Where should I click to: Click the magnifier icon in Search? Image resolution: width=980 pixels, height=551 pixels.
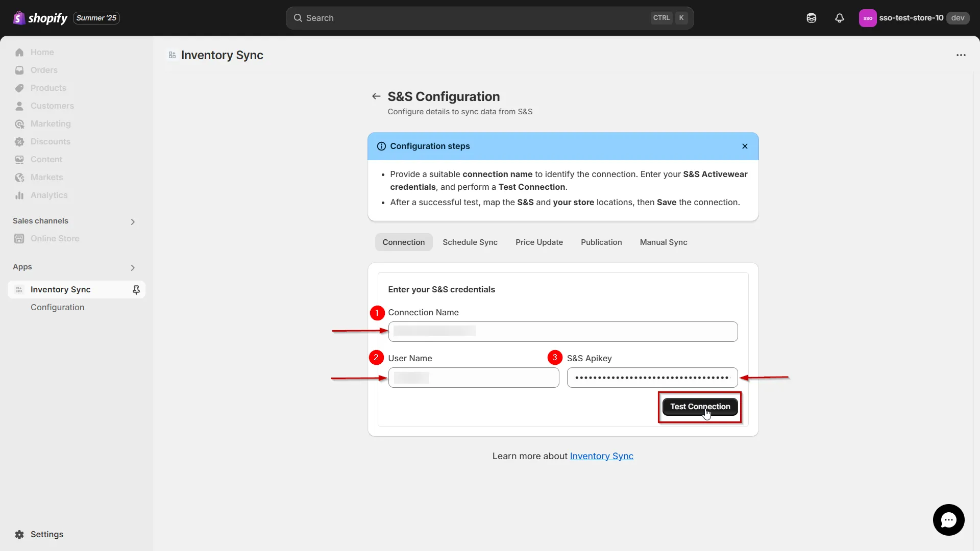click(298, 18)
